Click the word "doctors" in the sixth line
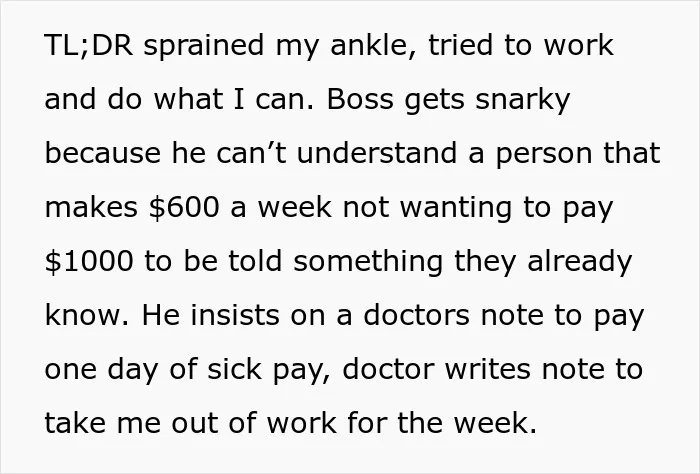 [417, 316]
